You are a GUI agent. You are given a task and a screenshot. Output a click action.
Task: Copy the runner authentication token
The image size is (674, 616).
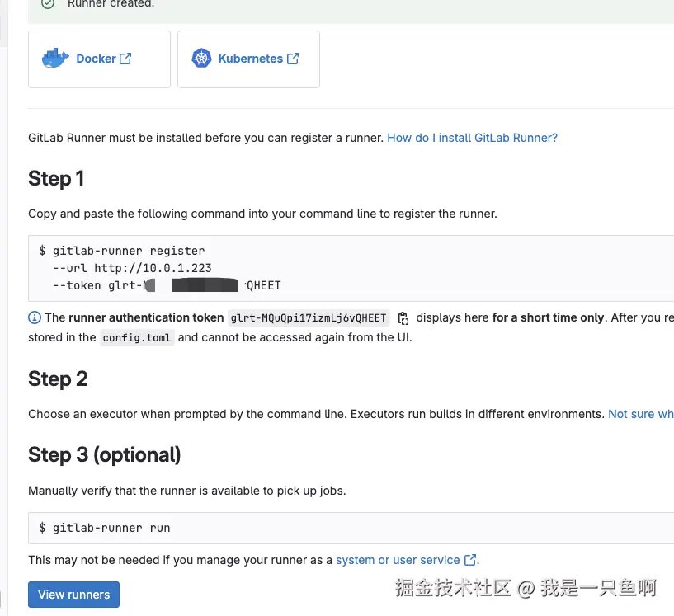pyautogui.click(x=403, y=318)
